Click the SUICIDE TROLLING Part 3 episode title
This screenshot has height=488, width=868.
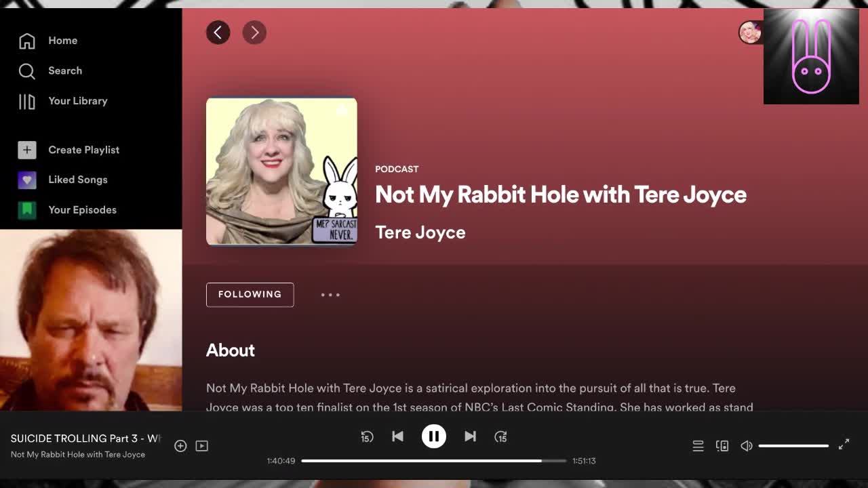(85, 439)
